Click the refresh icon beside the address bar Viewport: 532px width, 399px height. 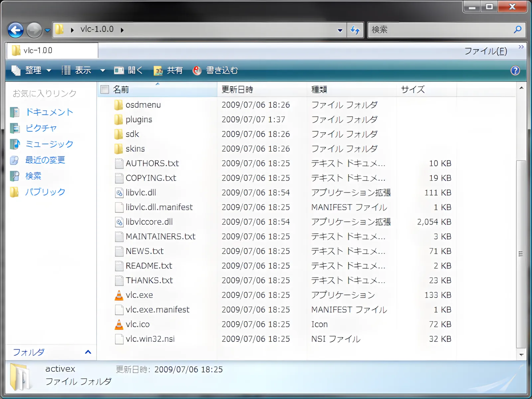(355, 30)
